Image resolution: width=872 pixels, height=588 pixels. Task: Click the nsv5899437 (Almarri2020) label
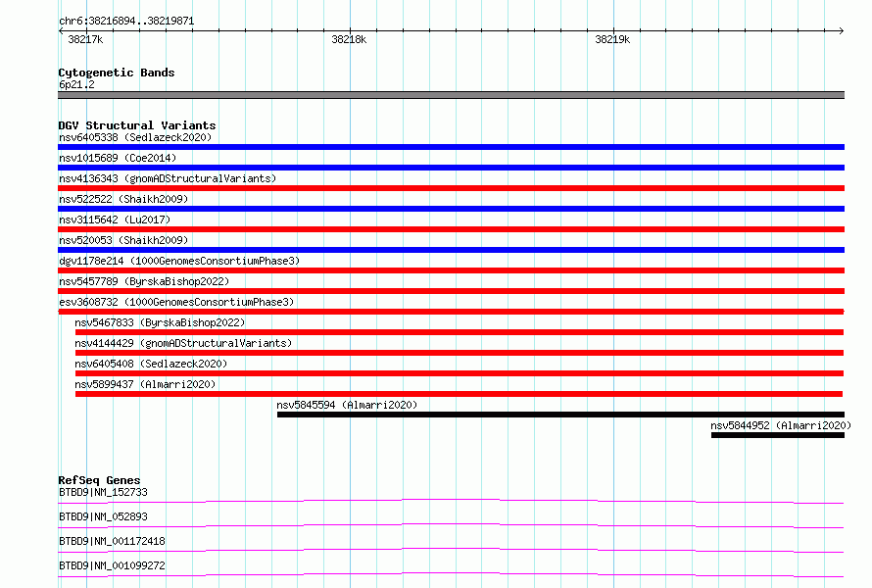[145, 384]
